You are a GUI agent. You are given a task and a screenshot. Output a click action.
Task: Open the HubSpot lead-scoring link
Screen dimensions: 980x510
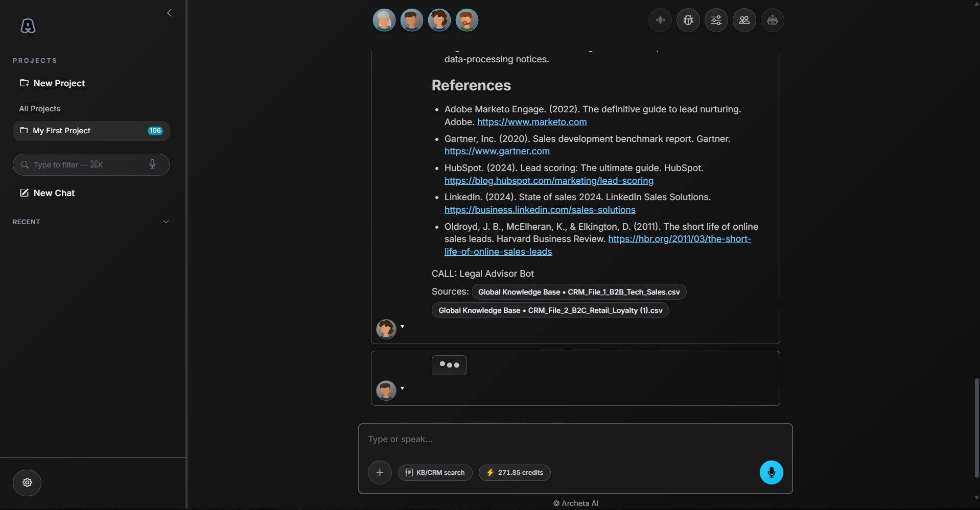549,181
